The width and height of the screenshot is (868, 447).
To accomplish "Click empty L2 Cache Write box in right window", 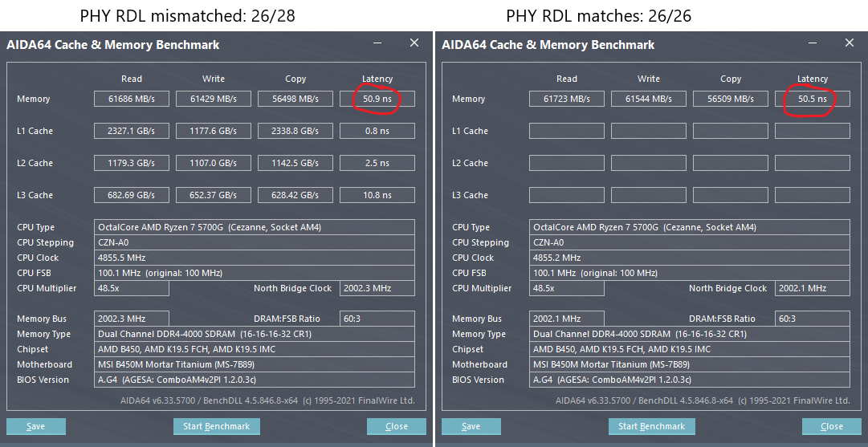I will point(648,163).
